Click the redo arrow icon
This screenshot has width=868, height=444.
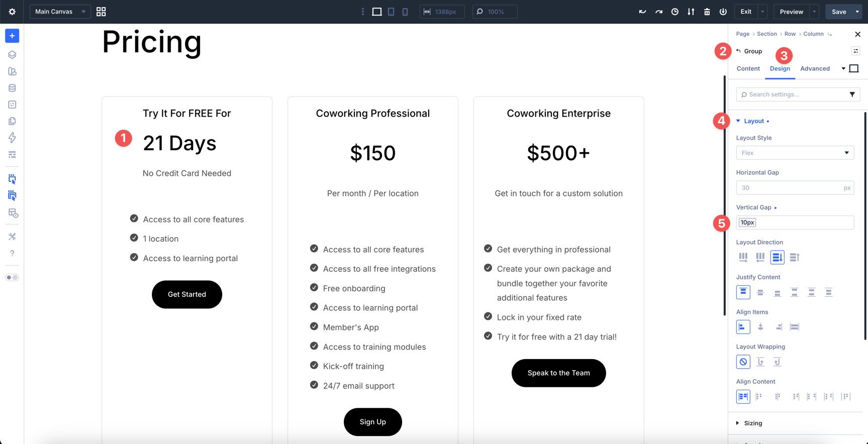click(x=658, y=12)
